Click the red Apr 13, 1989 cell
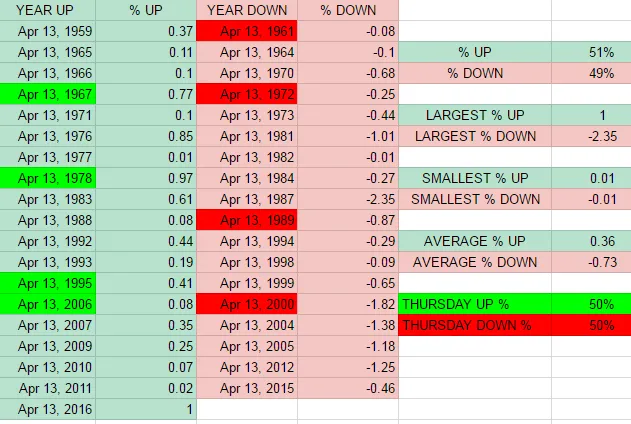The width and height of the screenshot is (631, 424). tap(247, 220)
